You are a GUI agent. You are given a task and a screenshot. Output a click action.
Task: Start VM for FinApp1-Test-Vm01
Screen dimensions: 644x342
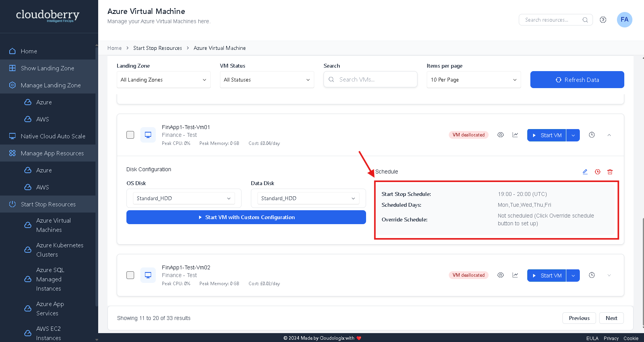(547, 135)
